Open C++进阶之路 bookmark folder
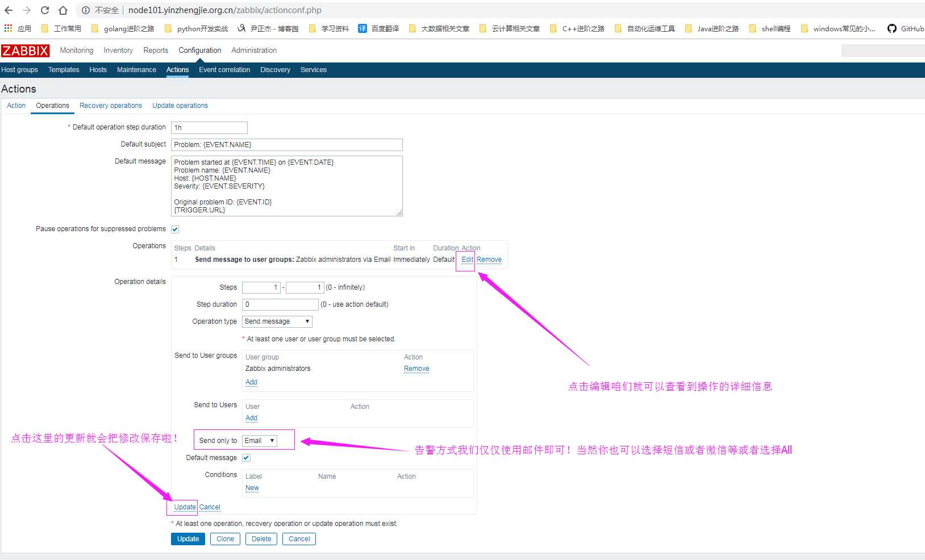Screen dimensions: 925x560 click(x=577, y=28)
